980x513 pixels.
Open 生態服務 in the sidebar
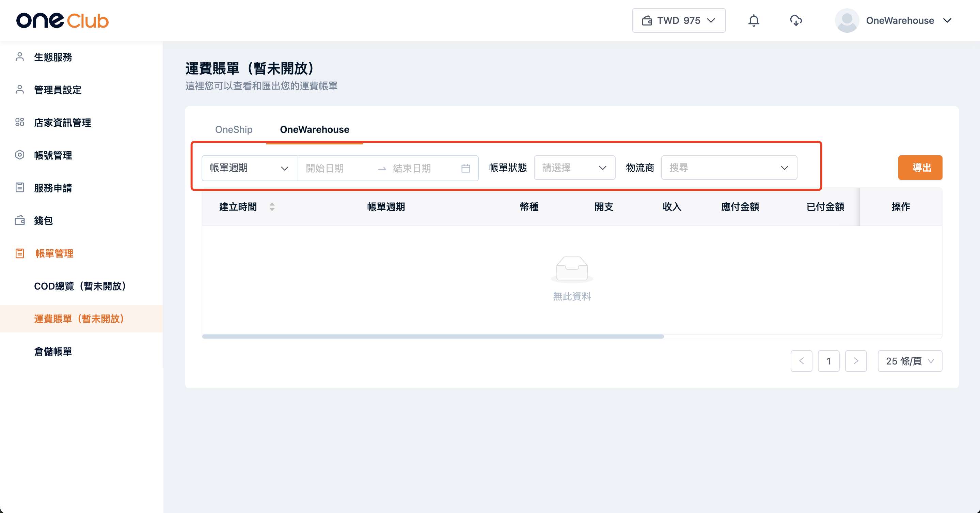pyautogui.click(x=53, y=57)
